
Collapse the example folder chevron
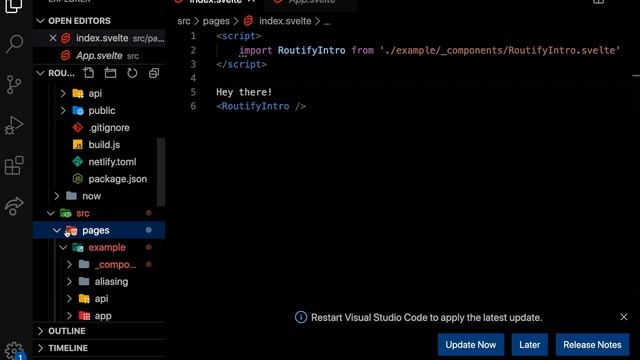tap(63, 247)
